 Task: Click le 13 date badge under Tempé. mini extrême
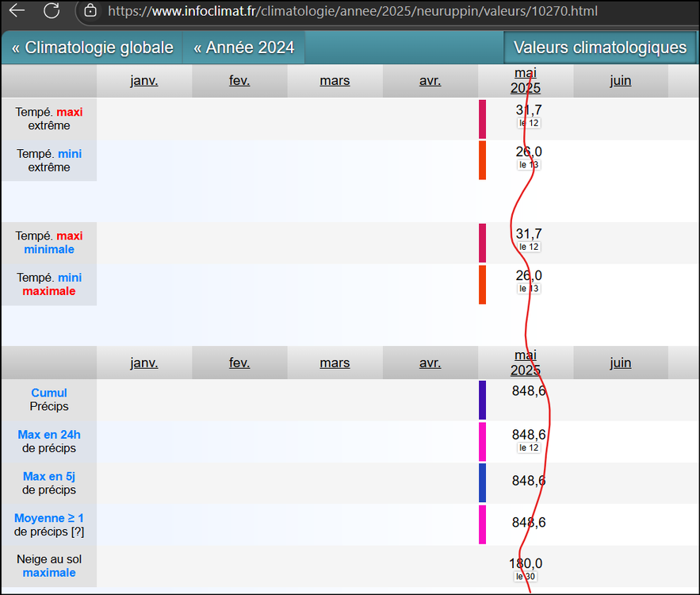click(529, 165)
